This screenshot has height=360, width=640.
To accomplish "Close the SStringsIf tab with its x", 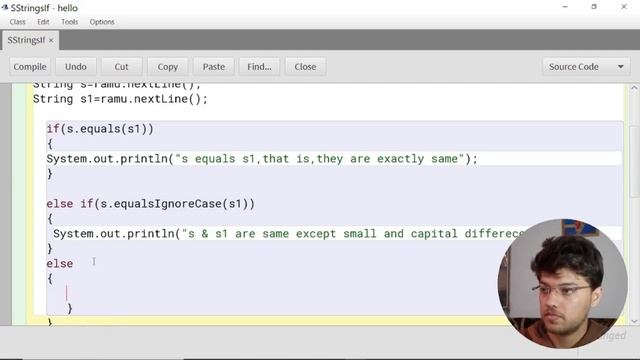I will tap(51, 40).
